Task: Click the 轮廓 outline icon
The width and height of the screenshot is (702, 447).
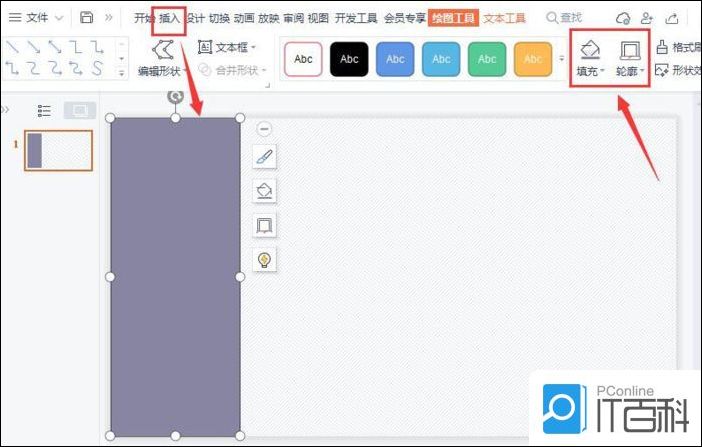Action: [630, 50]
